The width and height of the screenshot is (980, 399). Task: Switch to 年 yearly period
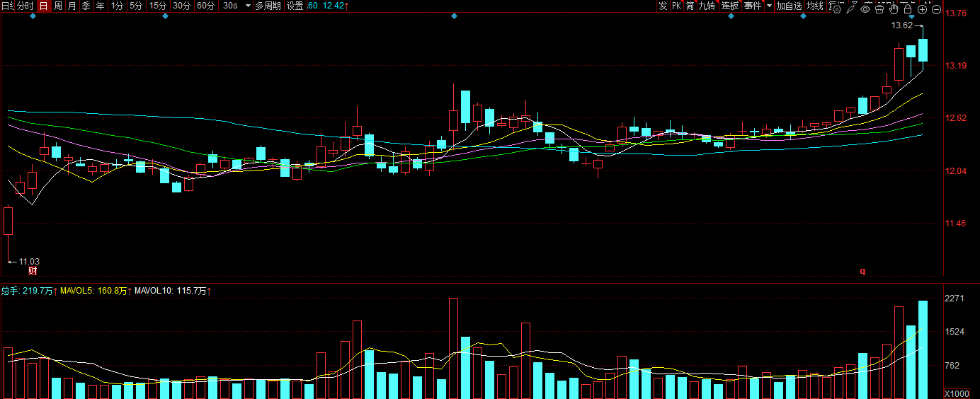(x=101, y=6)
